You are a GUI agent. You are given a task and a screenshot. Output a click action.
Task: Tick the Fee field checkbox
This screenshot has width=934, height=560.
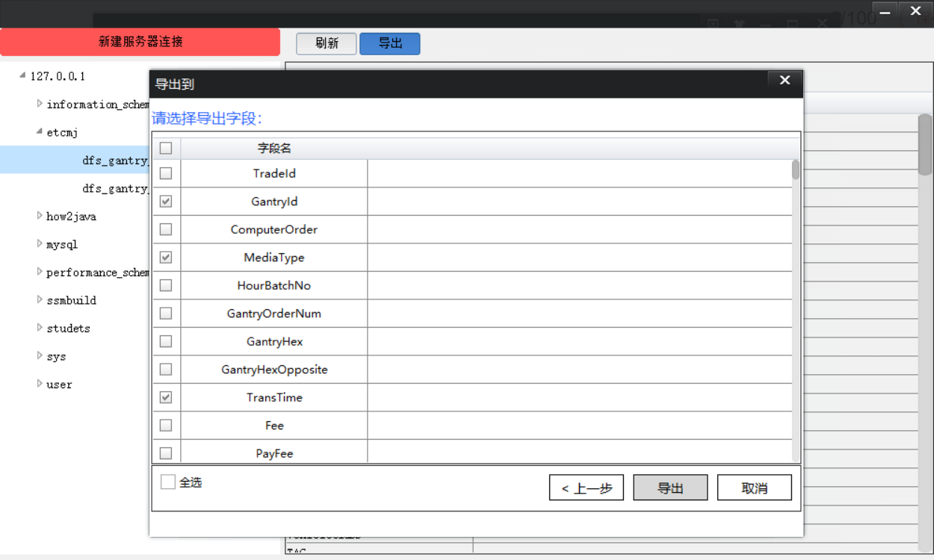coord(166,426)
